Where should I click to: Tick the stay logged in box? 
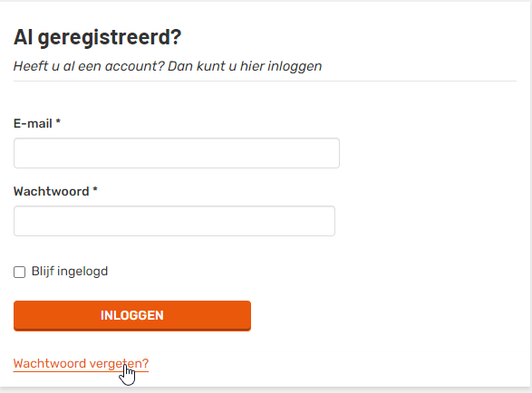(19, 272)
